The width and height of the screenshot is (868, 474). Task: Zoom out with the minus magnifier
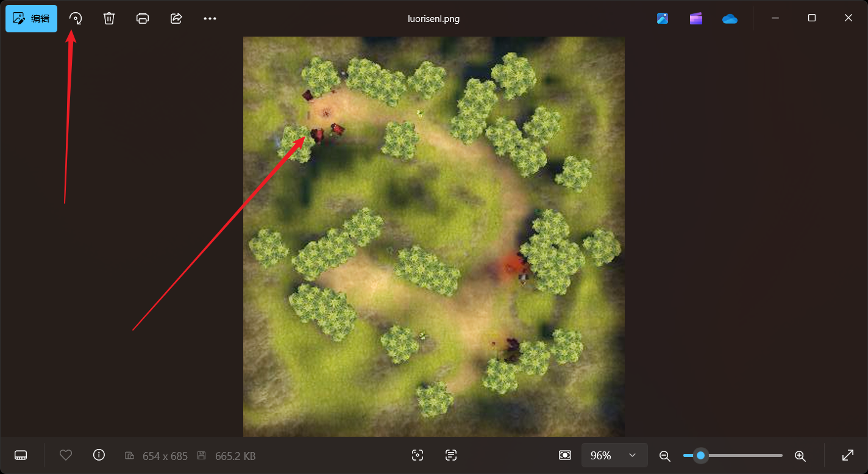pyautogui.click(x=665, y=456)
